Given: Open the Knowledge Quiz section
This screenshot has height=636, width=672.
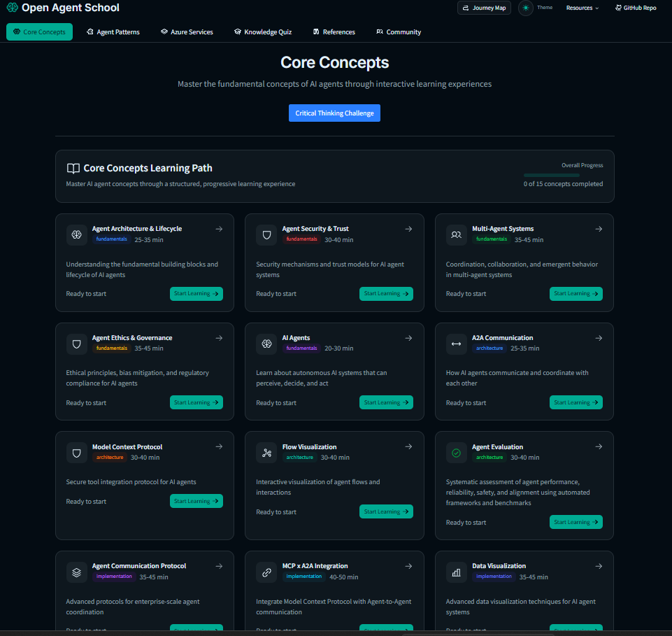Looking at the screenshot, I should click(x=263, y=31).
